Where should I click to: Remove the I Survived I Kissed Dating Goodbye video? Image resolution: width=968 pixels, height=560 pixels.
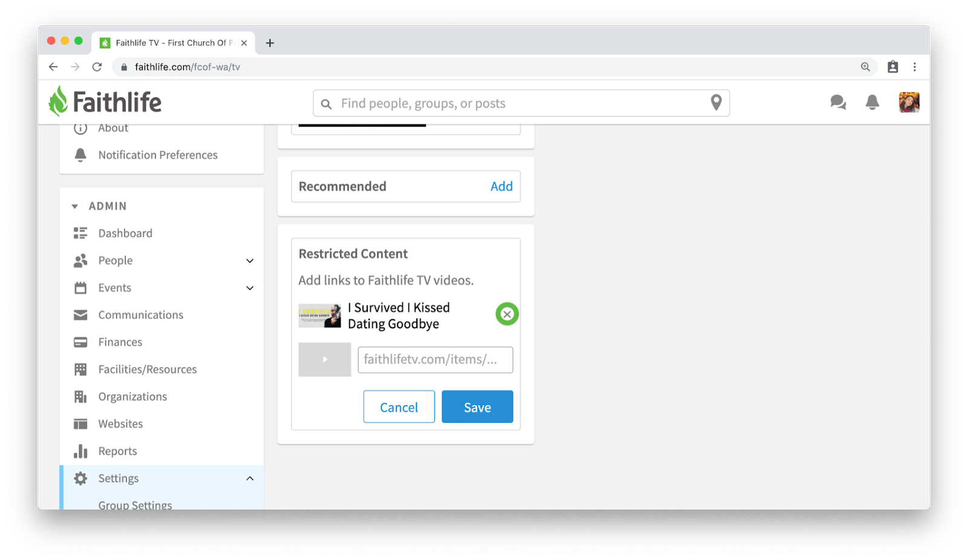coord(507,314)
